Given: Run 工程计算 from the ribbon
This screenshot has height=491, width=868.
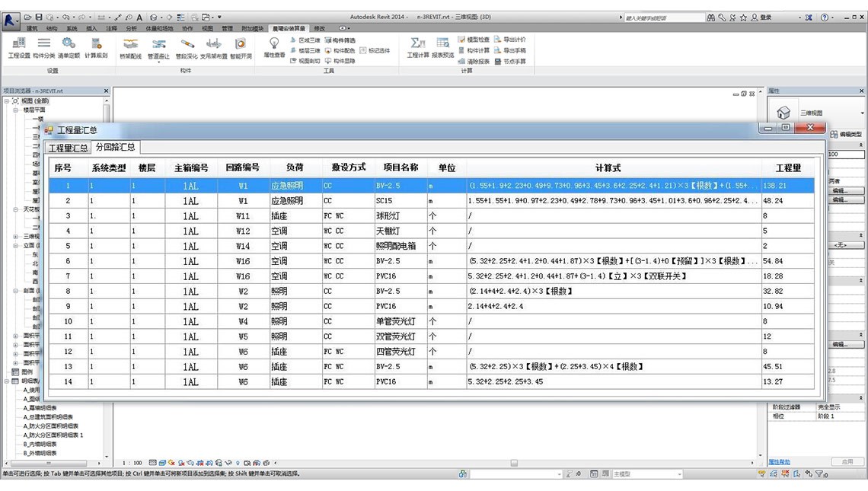Looking at the screenshot, I should coord(418,46).
